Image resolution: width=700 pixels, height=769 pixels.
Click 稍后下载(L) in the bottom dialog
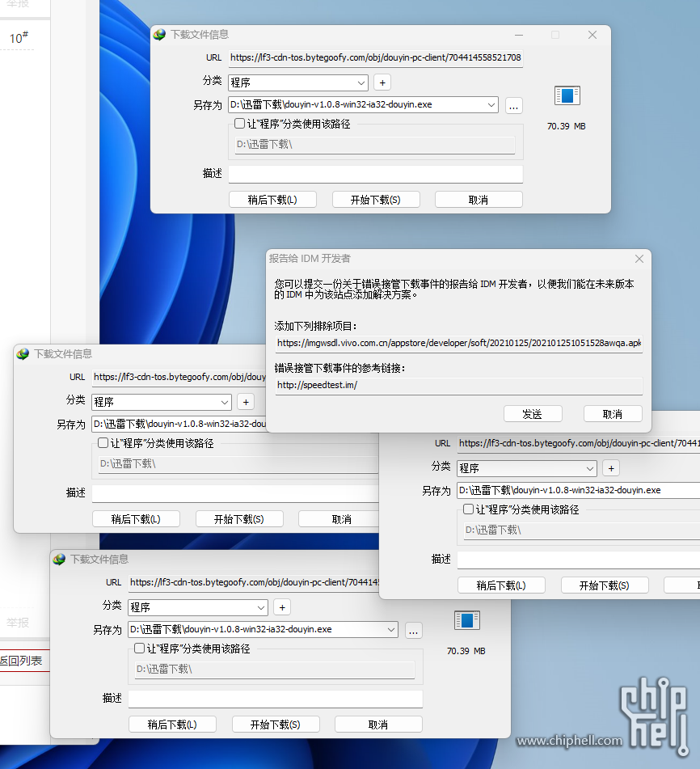(172, 725)
